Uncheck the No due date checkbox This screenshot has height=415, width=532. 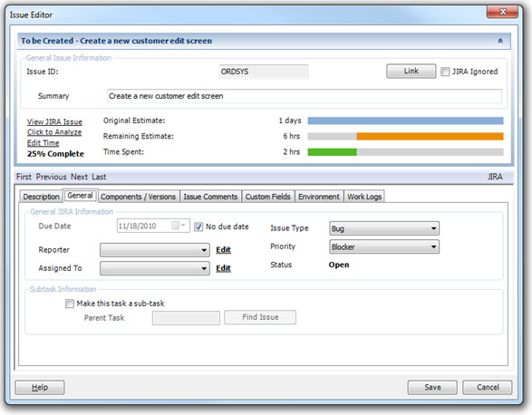198,227
